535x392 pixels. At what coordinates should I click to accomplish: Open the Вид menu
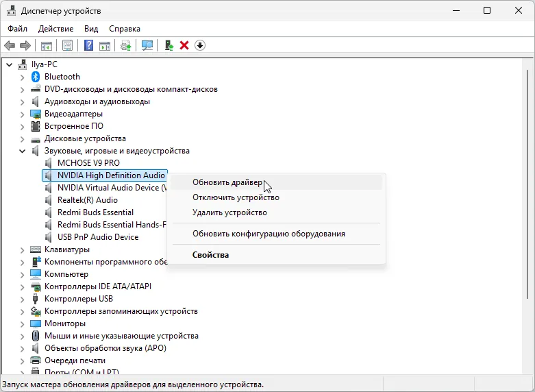91,29
